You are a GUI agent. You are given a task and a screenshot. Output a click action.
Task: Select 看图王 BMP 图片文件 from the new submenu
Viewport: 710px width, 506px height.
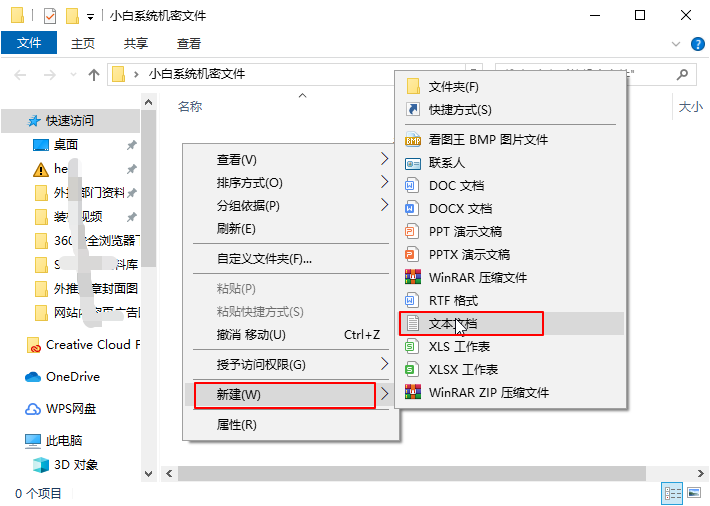(511, 140)
